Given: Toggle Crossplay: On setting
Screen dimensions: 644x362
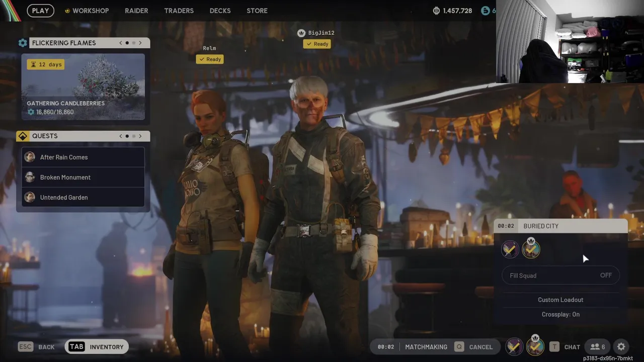Looking at the screenshot, I should click(x=560, y=314).
